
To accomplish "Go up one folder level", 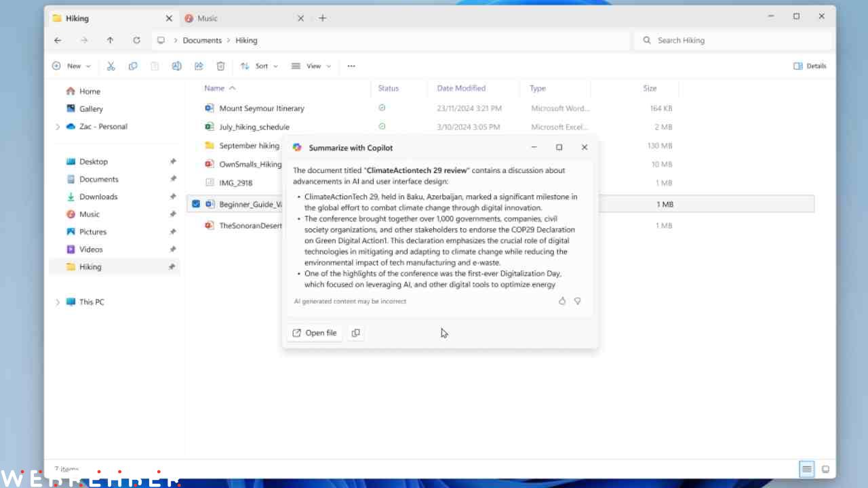I will tap(110, 40).
